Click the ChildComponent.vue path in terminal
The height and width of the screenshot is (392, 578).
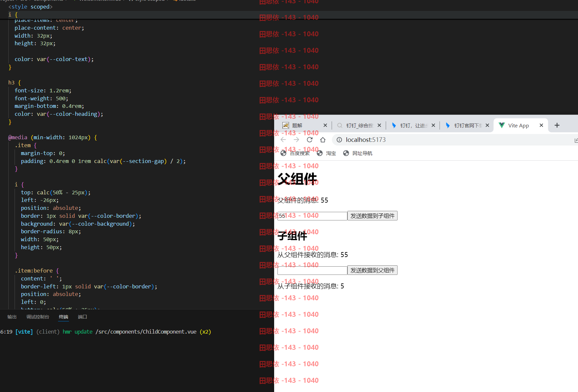pyautogui.click(x=146, y=332)
